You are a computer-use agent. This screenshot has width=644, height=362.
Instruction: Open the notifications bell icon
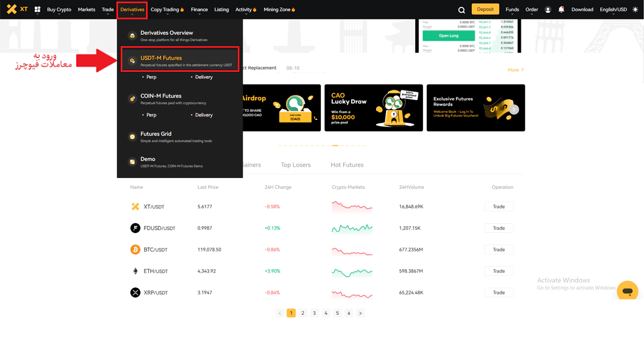click(561, 10)
